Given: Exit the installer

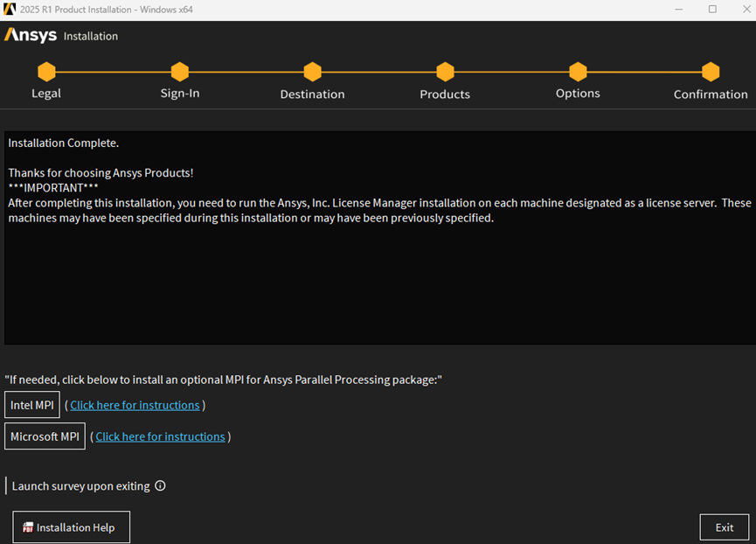Looking at the screenshot, I should click(x=725, y=527).
